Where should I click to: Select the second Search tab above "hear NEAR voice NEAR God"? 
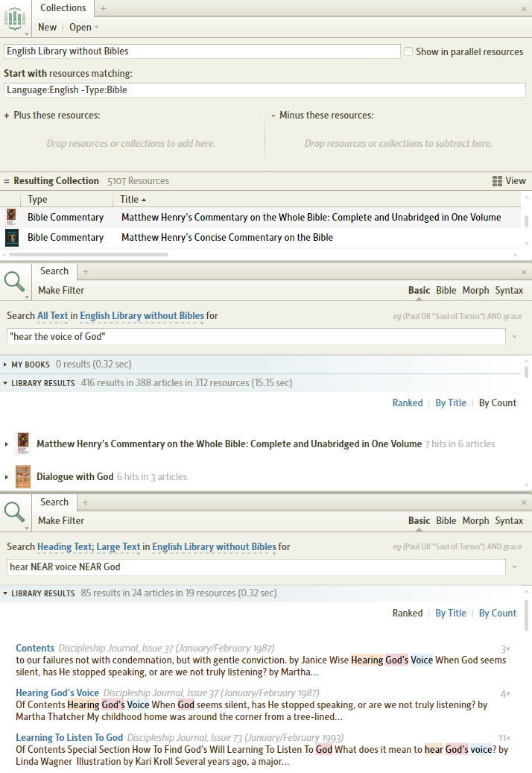[x=54, y=502]
